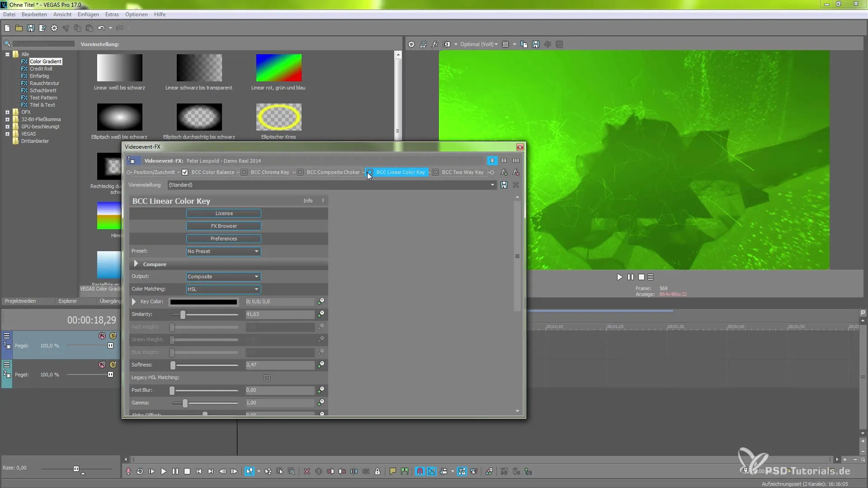The width and height of the screenshot is (868, 488).
Task: Open the Output Composite dropdown
Action: (223, 277)
